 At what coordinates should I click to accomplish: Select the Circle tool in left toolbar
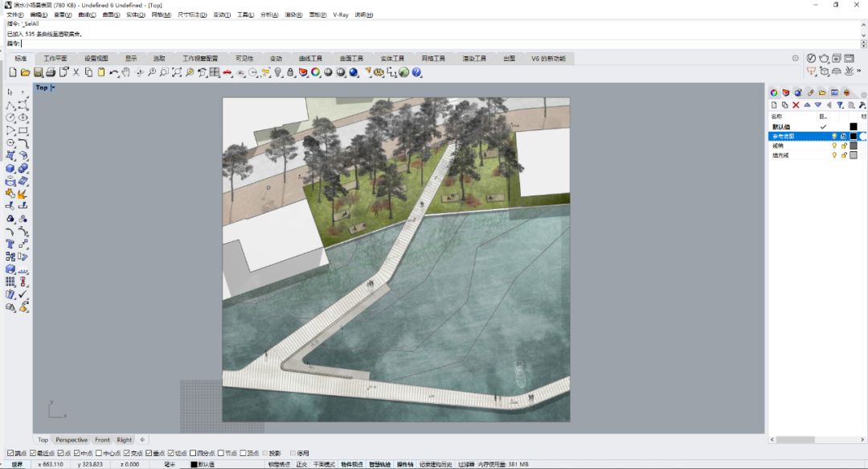[x=10, y=117]
